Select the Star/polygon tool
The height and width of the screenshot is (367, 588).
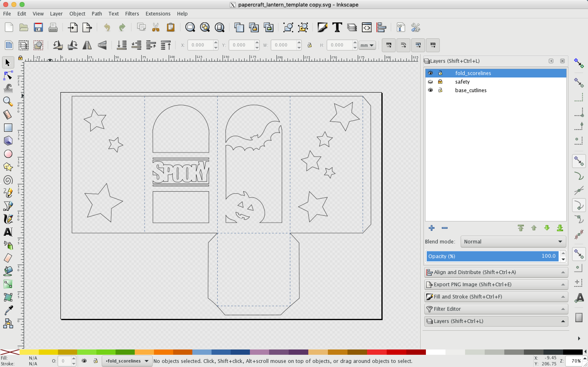click(x=8, y=167)
